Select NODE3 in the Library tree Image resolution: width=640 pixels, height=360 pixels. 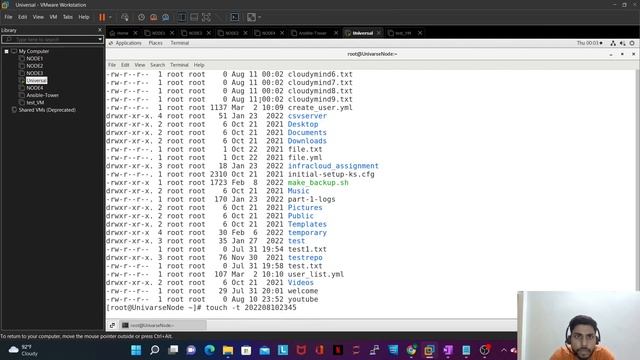(x=34, y=73)
